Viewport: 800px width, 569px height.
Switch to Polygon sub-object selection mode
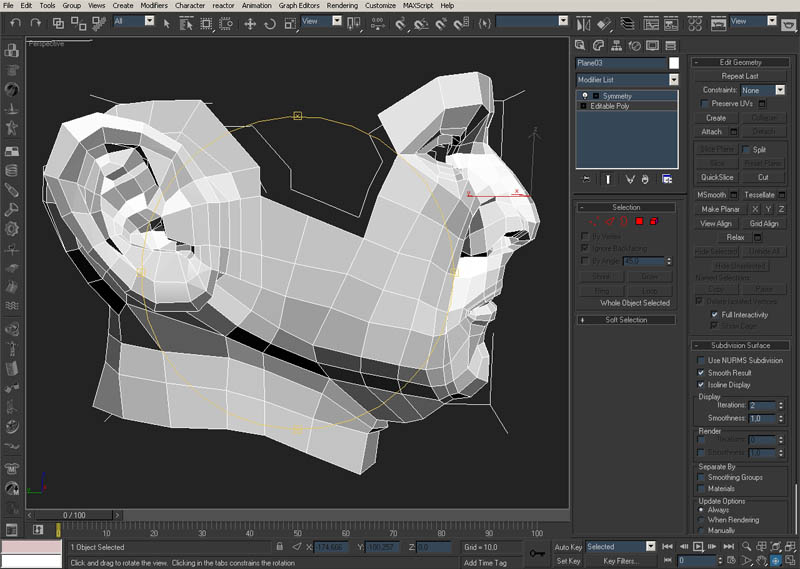click(639, 220)
